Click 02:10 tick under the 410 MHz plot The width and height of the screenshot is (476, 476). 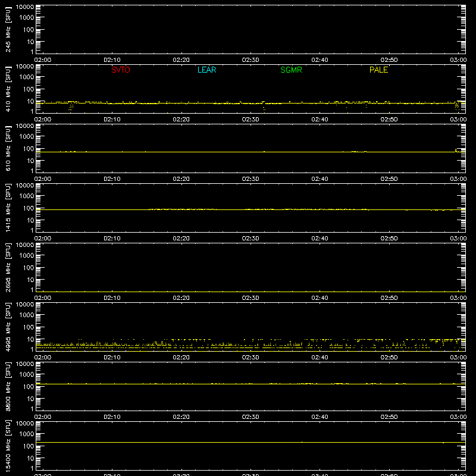coord(112,120)
